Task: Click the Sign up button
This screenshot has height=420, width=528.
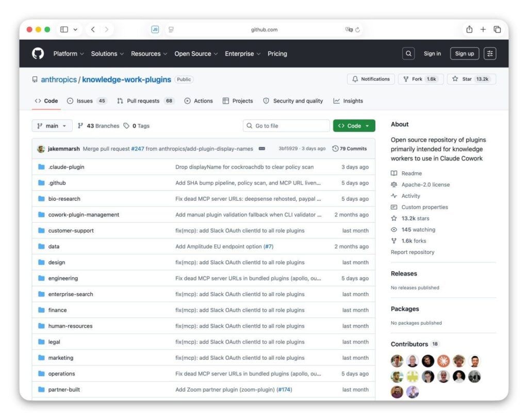Action: (x=465, y=54)
